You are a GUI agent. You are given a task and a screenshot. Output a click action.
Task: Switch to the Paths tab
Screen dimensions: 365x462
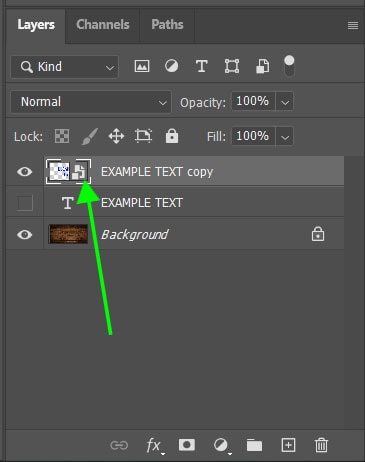(167, 25)
